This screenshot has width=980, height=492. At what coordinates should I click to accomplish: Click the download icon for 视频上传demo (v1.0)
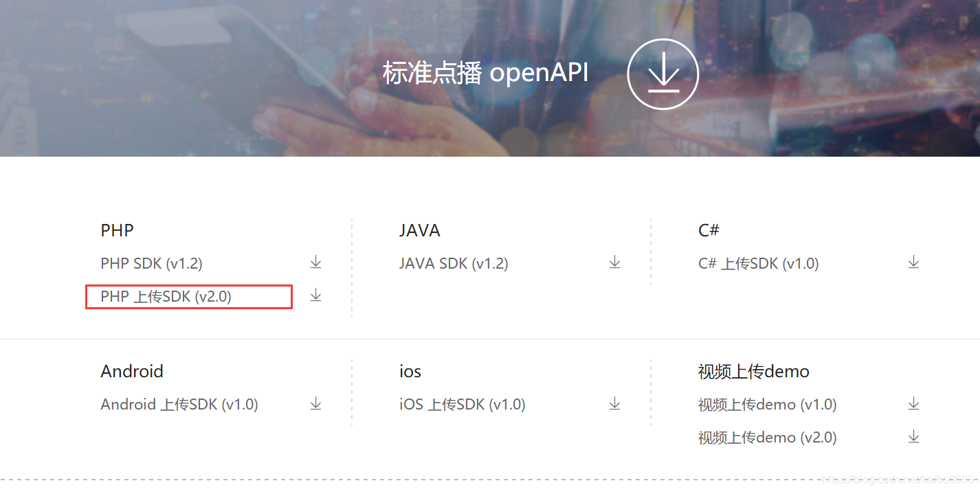[914, 403]
